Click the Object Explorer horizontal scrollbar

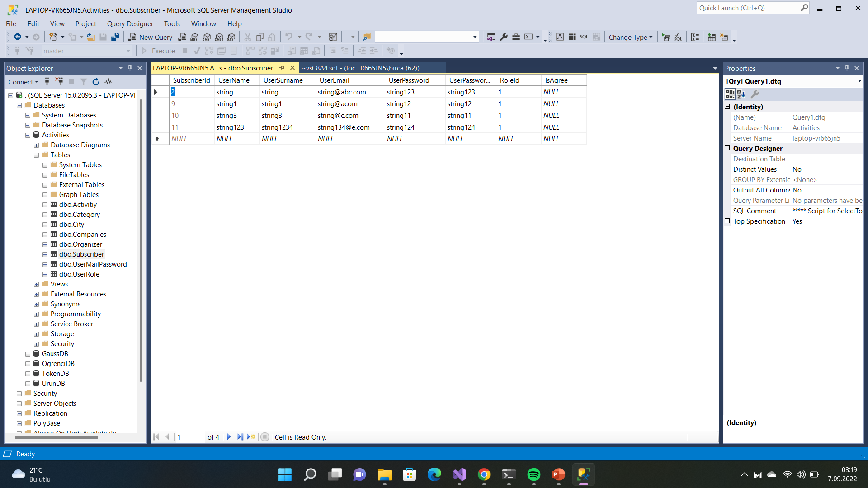click(x=57, y=438)
